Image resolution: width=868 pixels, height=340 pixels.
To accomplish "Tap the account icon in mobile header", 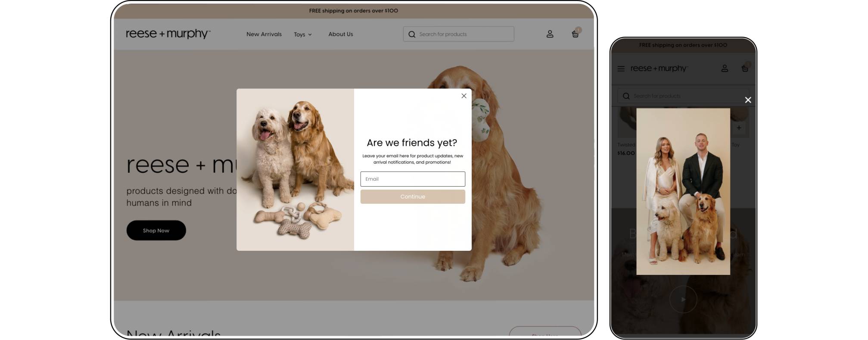I will pos(725,69).
